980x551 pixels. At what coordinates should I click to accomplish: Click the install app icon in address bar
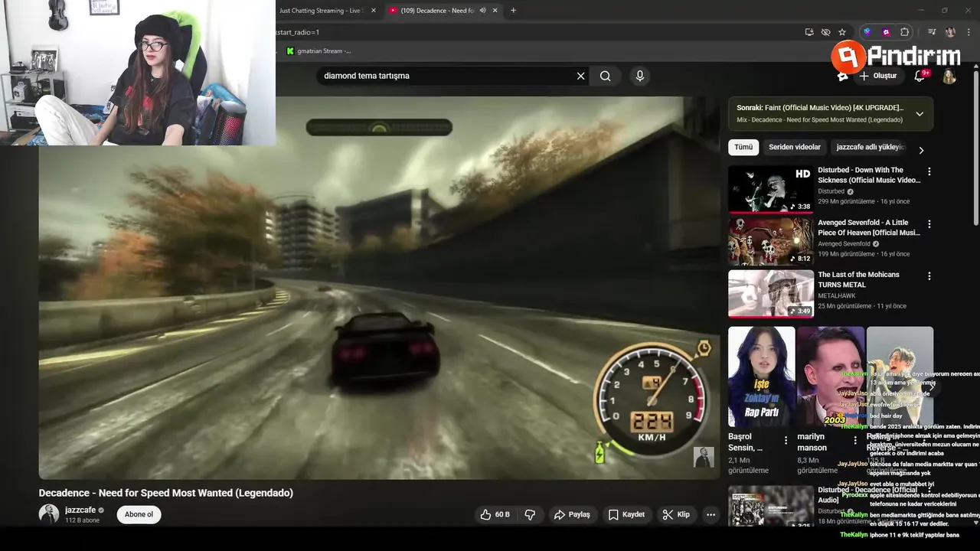(809, 32)
